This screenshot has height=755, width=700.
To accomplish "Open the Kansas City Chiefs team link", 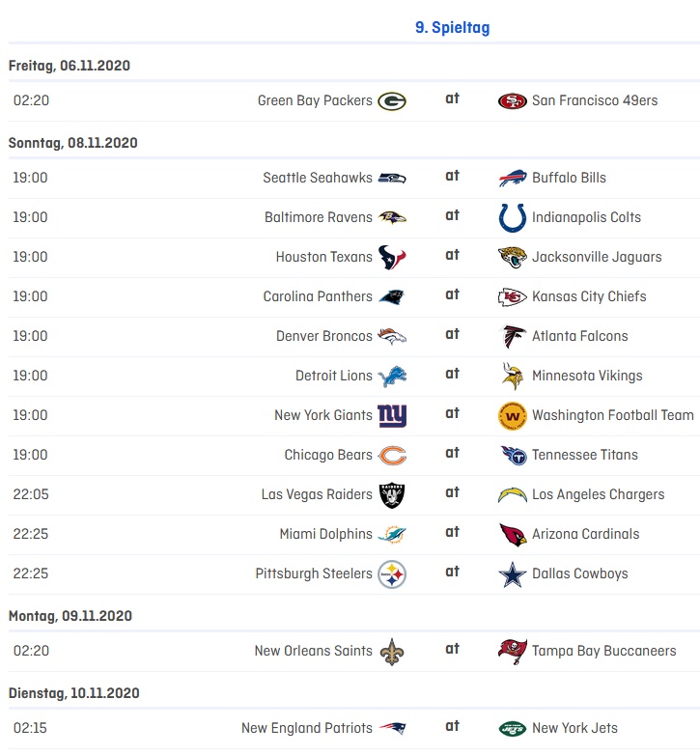I will click(x=589, y=296).
